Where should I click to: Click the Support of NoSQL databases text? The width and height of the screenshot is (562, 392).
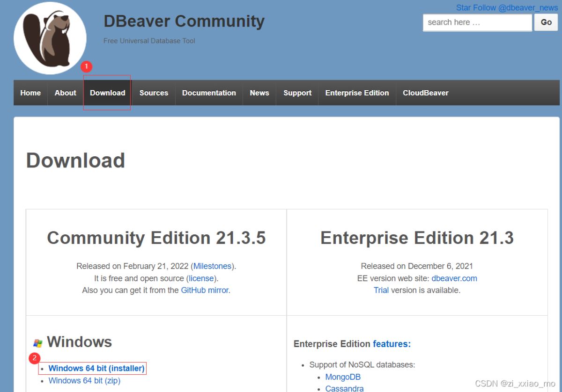pyautogui.click(x=362, y=364)
